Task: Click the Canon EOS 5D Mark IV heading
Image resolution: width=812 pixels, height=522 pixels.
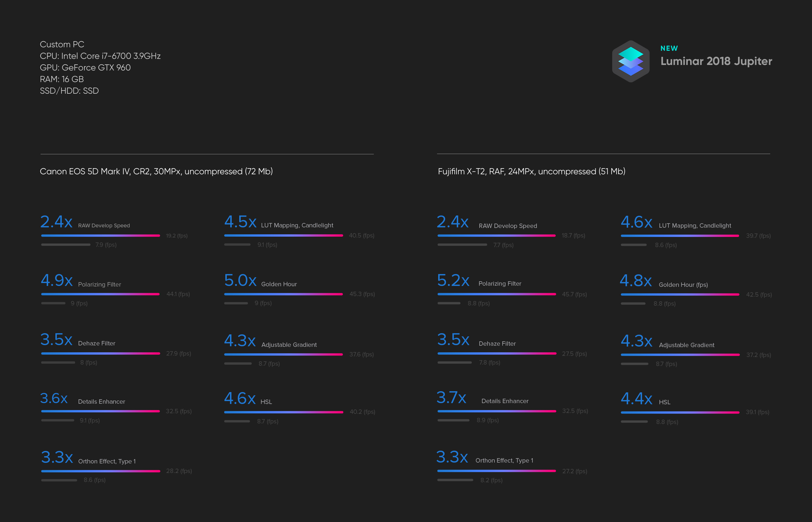Action: coord(156,171)
